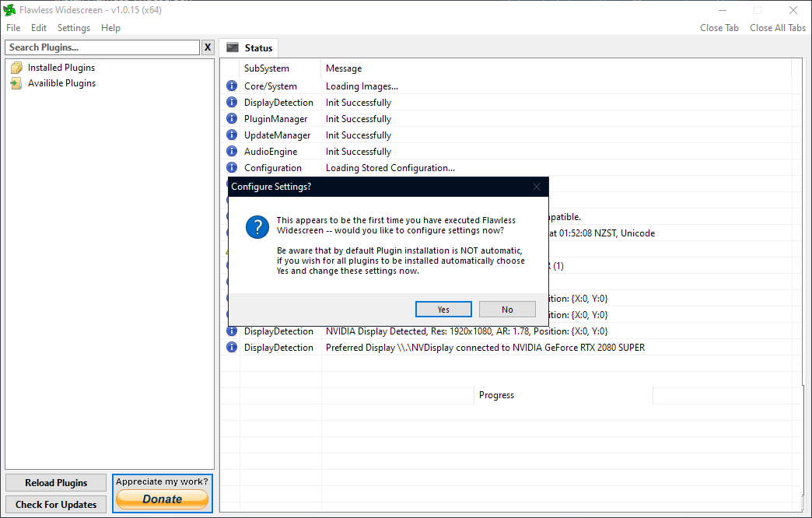This screenshot has height=518, width=812.
Task: Close the Flawless Widescreen window
Action: [x=793, y=10]
